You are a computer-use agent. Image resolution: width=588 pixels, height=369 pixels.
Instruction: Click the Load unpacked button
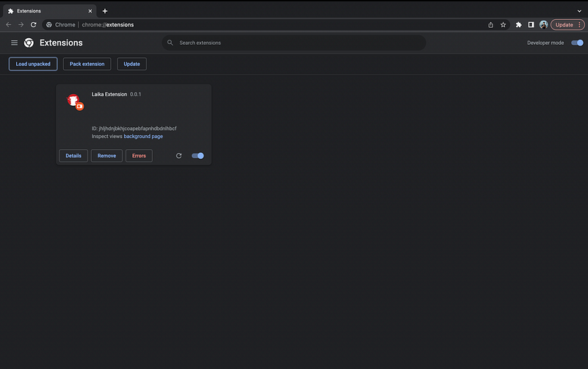pos(33,64)
